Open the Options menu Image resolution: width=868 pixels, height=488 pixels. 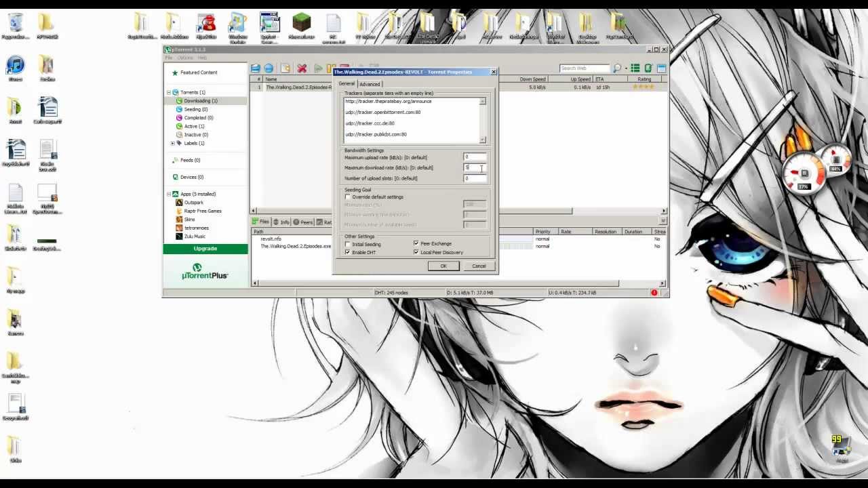coord(185,58)
